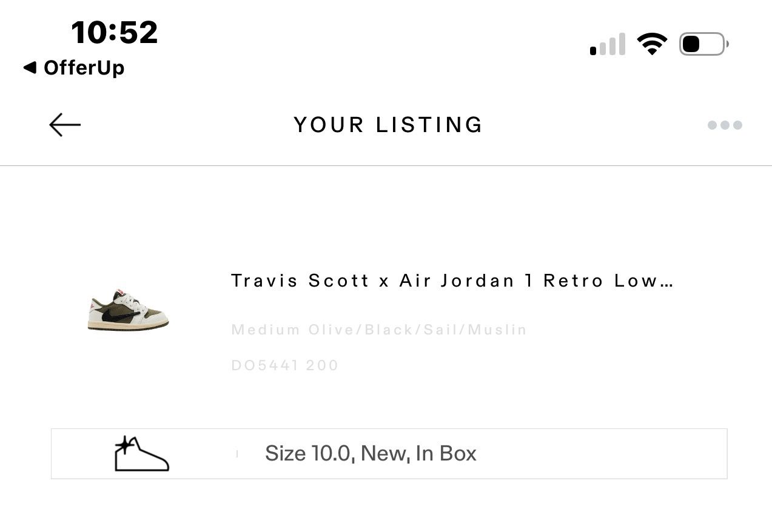Select the Medium Olive/Black/Sail/Muslin colorway text
Screen dimensions: 772x532
pyautogui.click(x=379, y=330)
